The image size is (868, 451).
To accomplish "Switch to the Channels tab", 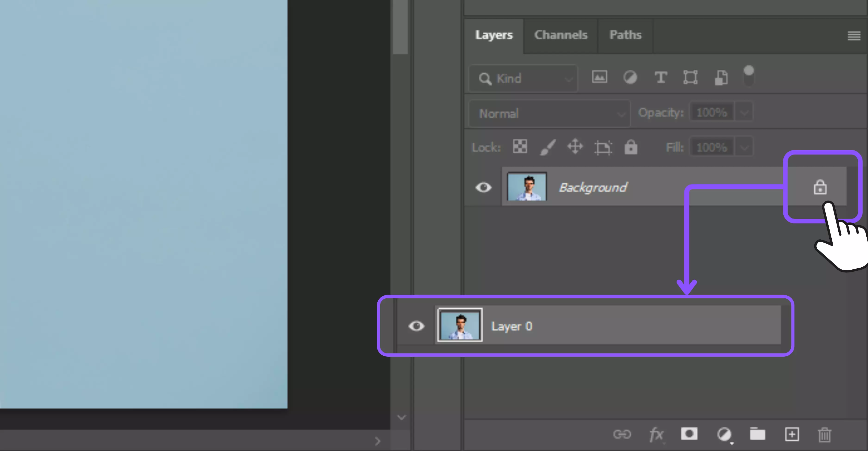I will (x=561, y=35).
